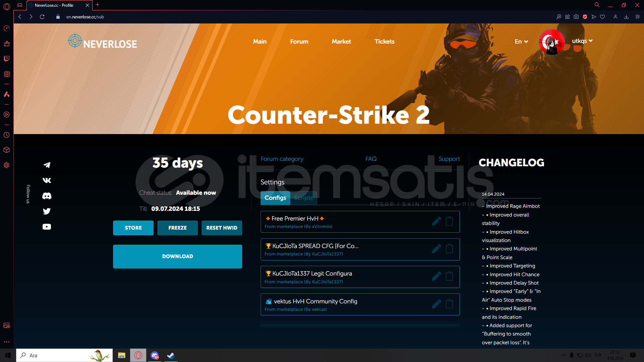Open the Forum menu item
The height and width of the screenshot is (362, 644).
tap(299, 42)
